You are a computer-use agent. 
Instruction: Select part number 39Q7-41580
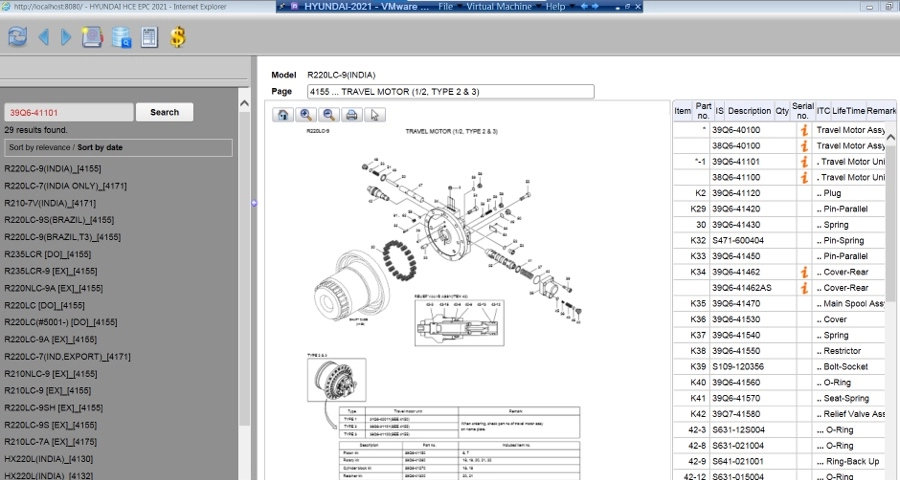(736, 414)
